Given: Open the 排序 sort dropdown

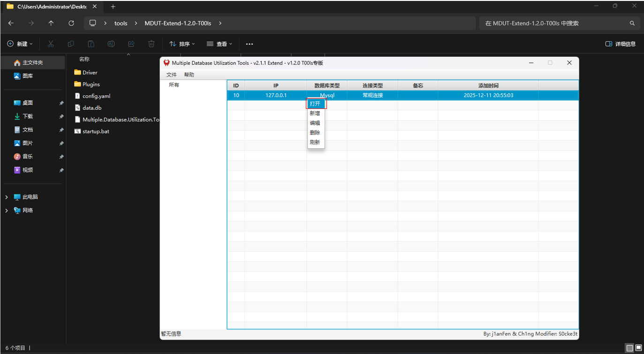Looking at the screenshot, I should click(182, 44).
